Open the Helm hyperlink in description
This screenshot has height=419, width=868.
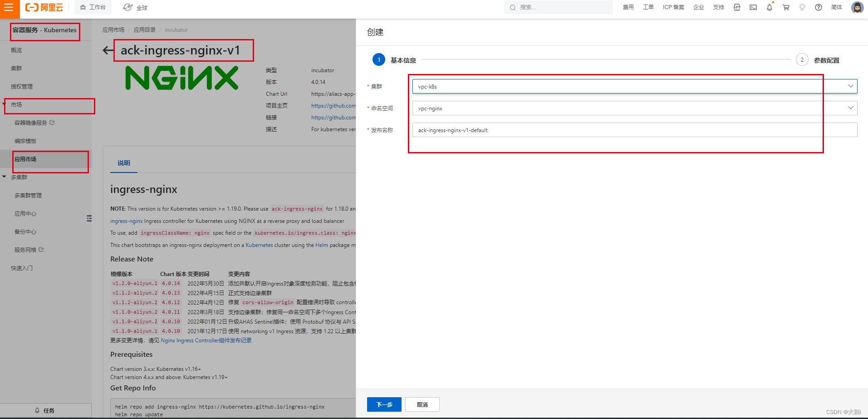[x=322, y=245]
